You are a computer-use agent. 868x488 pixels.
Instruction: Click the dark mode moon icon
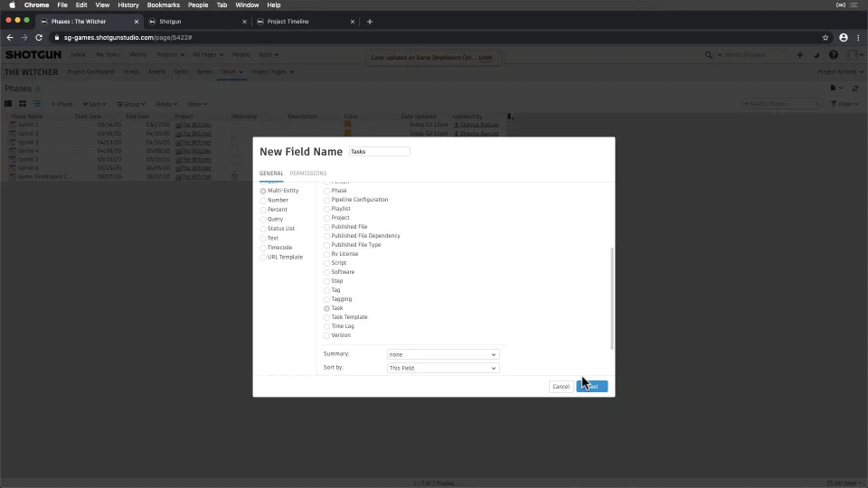coord(816,55)
